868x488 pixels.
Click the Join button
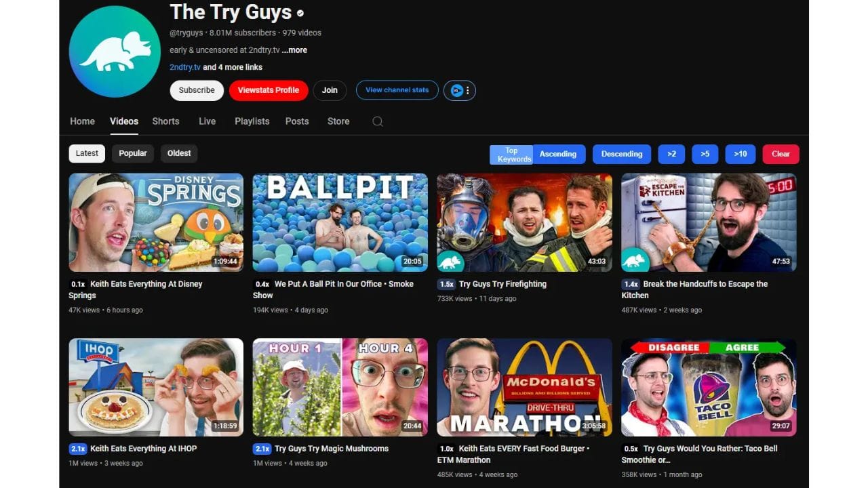click(330, 90)
